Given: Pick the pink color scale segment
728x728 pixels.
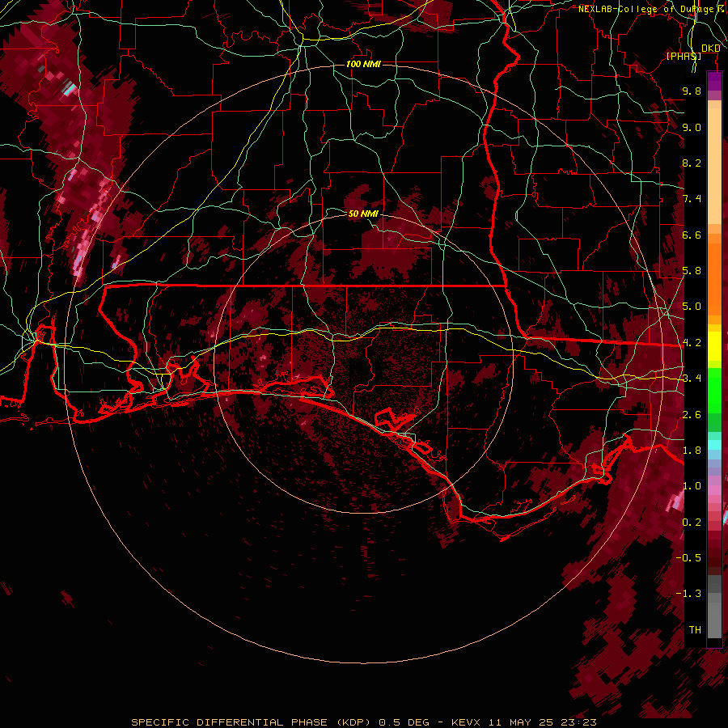Looking at the screenshot, I should pos(714,490).
